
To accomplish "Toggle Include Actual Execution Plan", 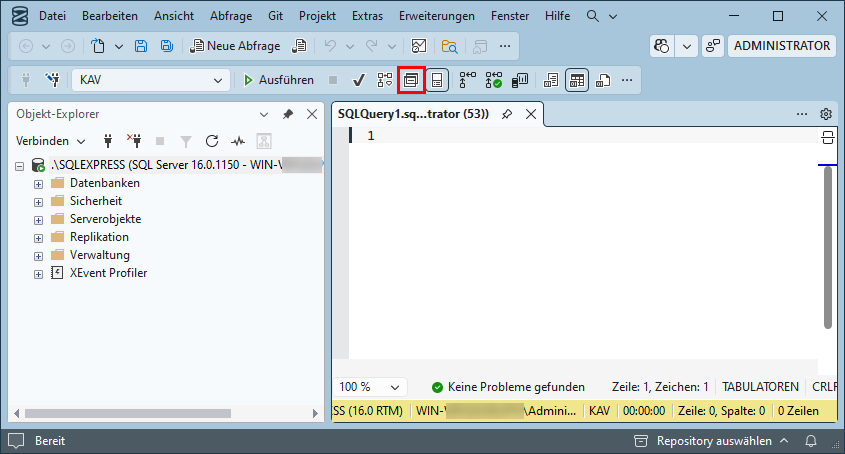I will 467,80.
